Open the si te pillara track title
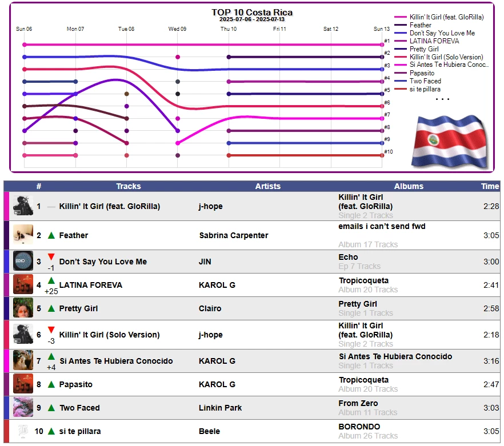 [x=80, y=431]
